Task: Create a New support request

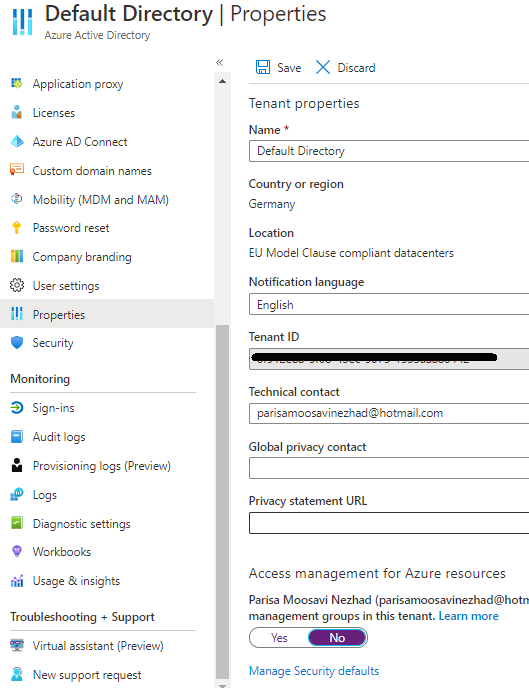Action: coord(87,674)
